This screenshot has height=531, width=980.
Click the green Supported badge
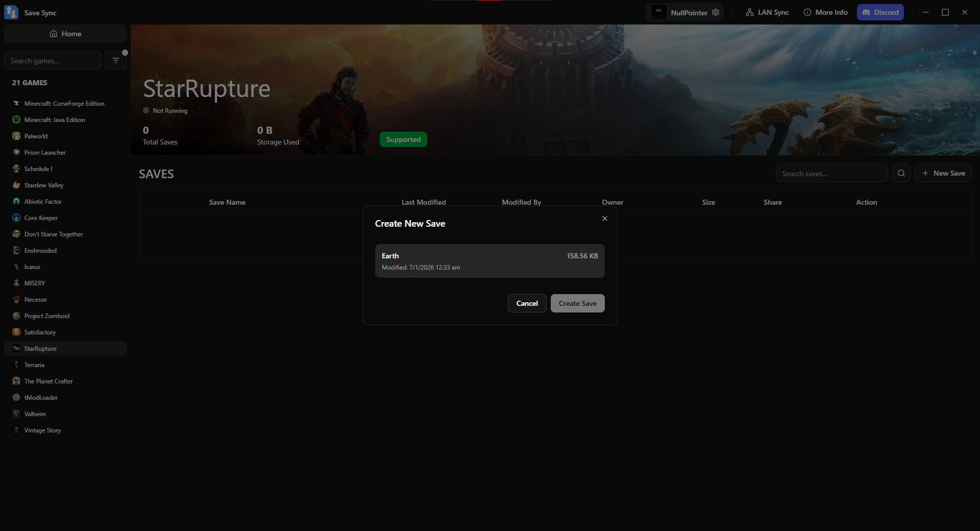pyautogui.click(x=403, y=139)
